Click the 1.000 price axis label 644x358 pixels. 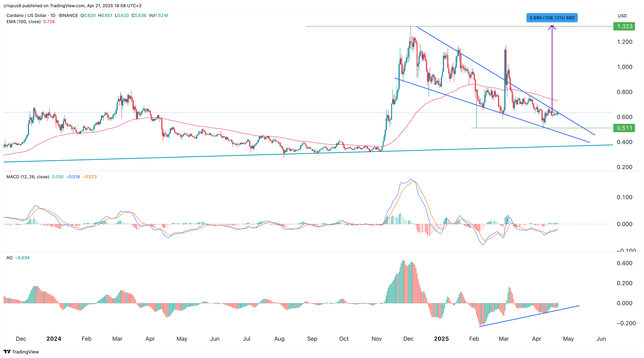(625, 67)
